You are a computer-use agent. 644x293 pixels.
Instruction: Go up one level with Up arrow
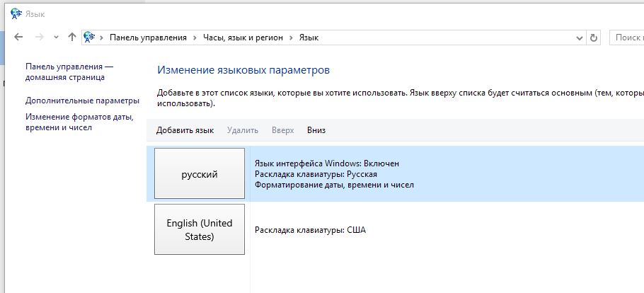72,38
